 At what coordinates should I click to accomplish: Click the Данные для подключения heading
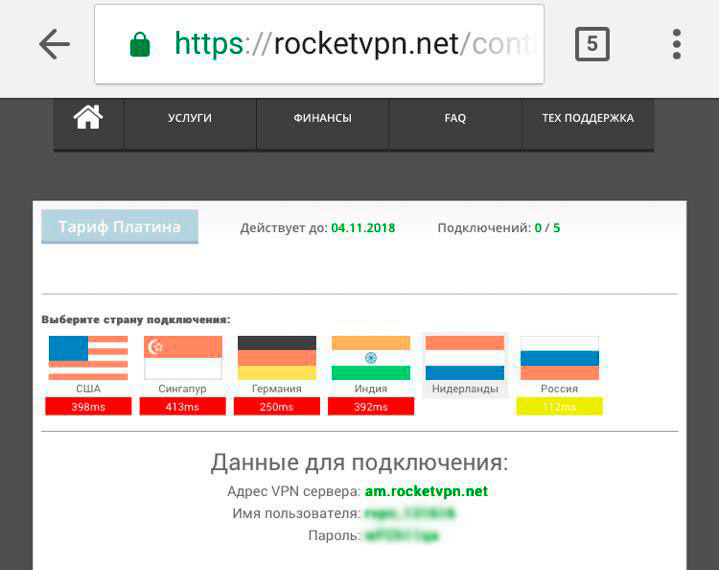click(360, 462)
